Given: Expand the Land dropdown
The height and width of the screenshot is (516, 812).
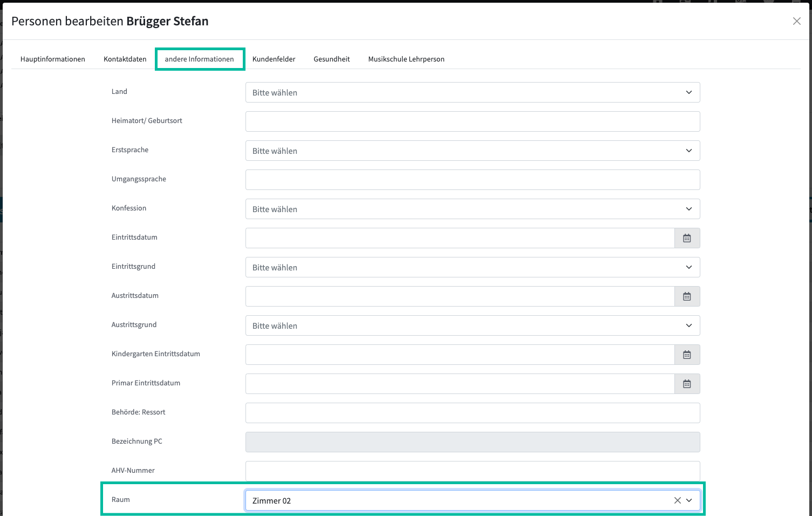Looking at the screenshot, I should pyautogui.click(x=473, y=92).
